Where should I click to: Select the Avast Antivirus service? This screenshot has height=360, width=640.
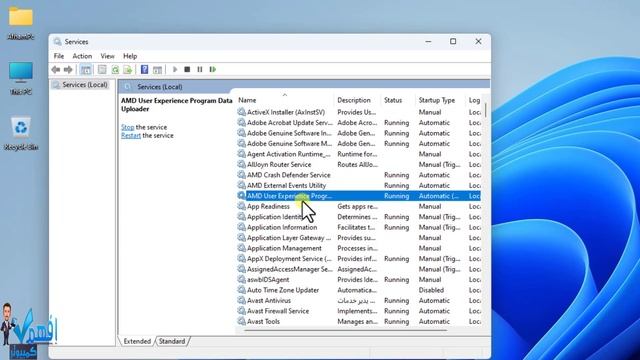pyautogui.click(x=358, y=300)
